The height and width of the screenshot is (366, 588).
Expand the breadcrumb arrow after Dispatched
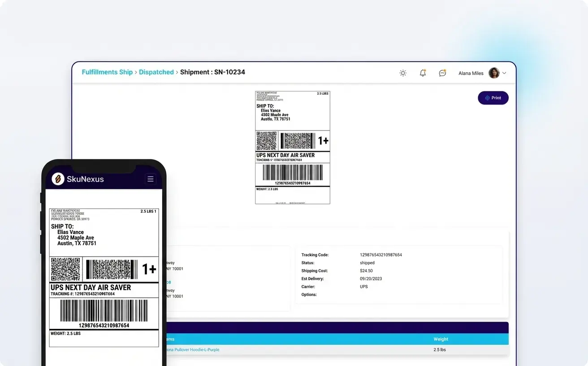(x=177, y=72)
